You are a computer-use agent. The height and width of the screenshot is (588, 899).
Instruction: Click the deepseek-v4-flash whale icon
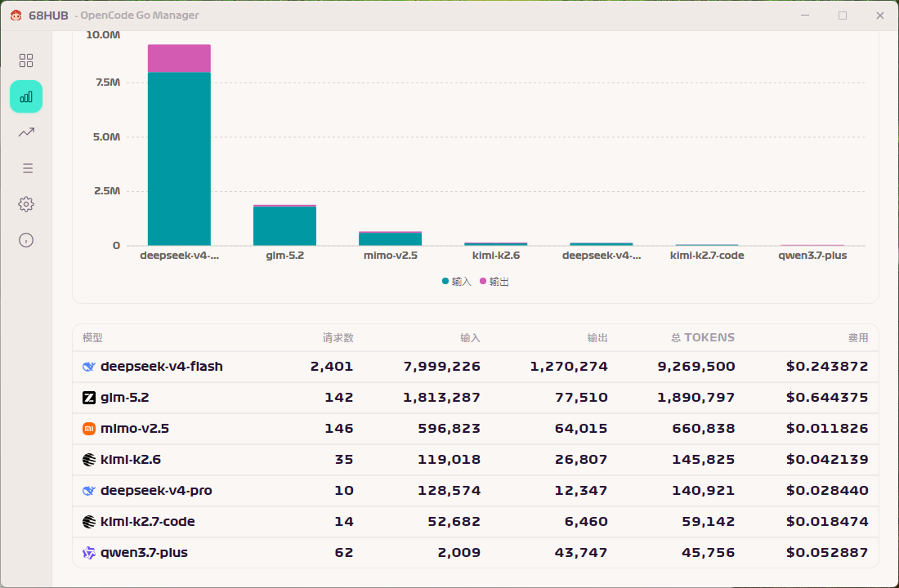89,367
